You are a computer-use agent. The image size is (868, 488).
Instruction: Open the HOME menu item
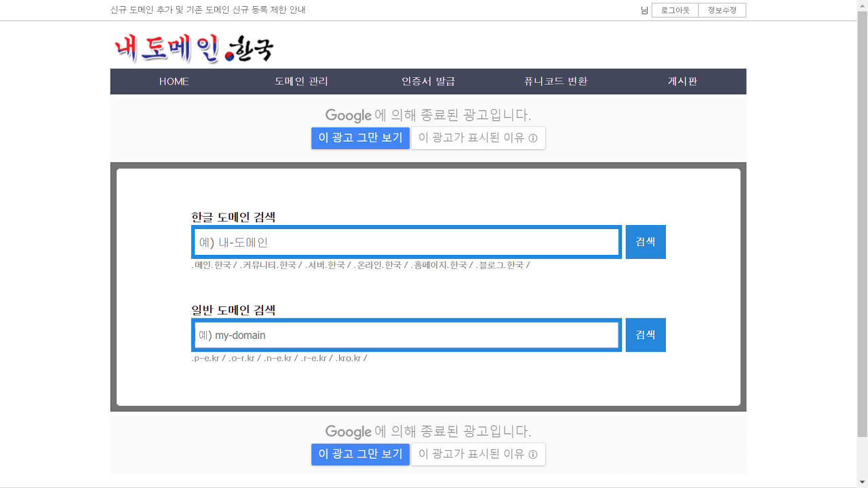[174, 81]
